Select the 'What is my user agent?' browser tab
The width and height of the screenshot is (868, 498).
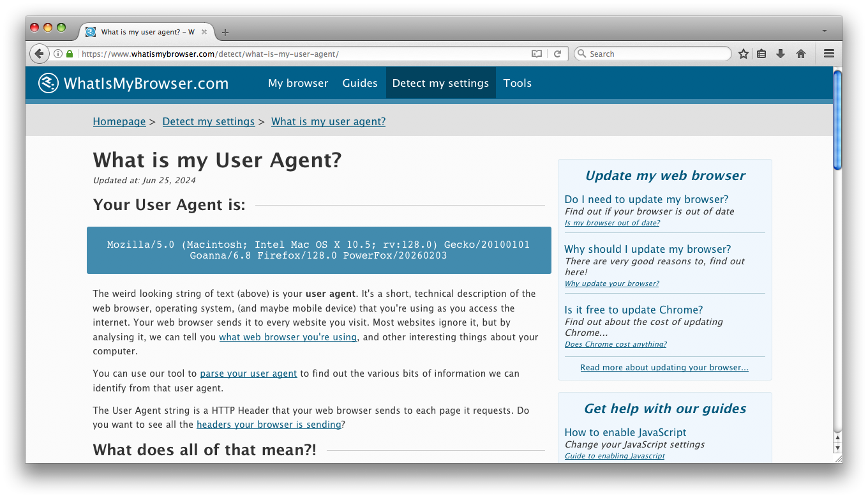(x=147, y=32)
